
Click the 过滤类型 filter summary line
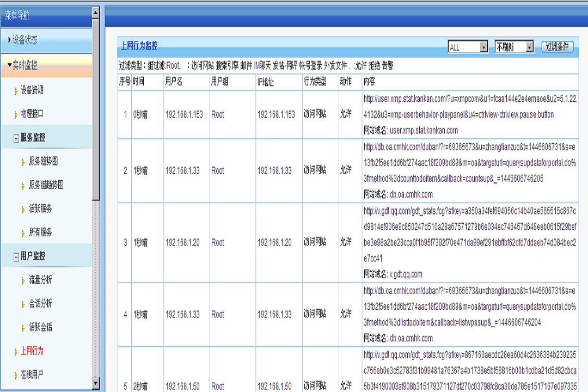point(256,66)
